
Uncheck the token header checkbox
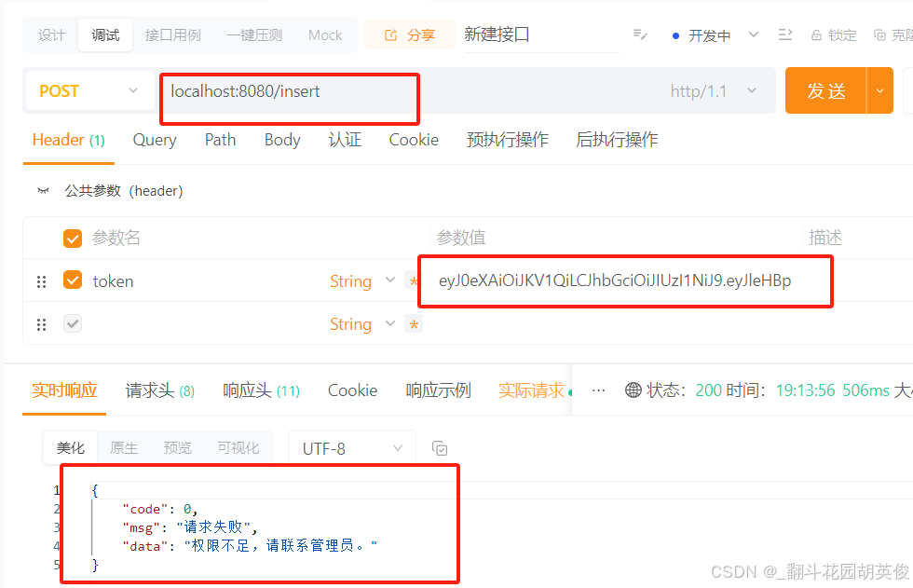click(73, 280)
